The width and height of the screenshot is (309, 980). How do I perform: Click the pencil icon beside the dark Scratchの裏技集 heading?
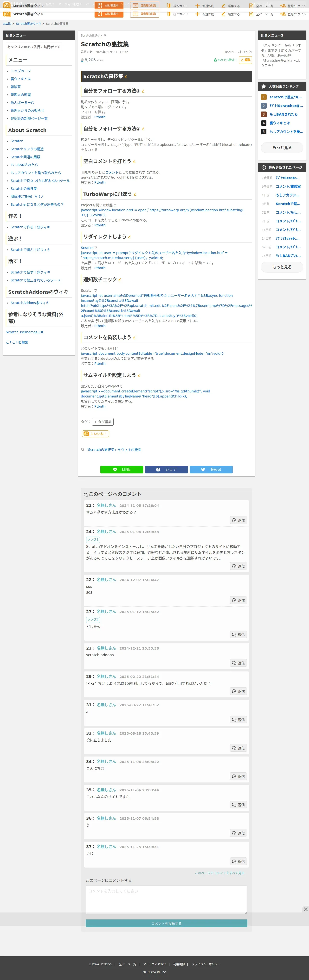tap(126, 76)
